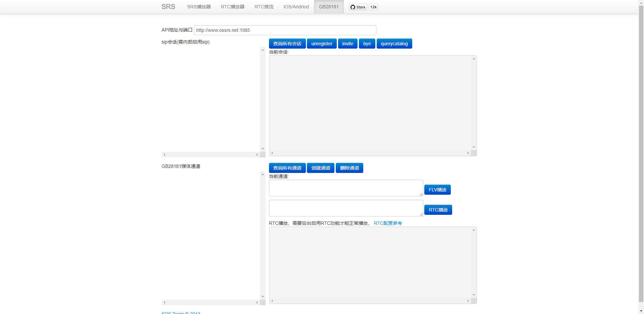
Task: Focus the API地址与端口 input field
Action: click(x=285, y=30)
